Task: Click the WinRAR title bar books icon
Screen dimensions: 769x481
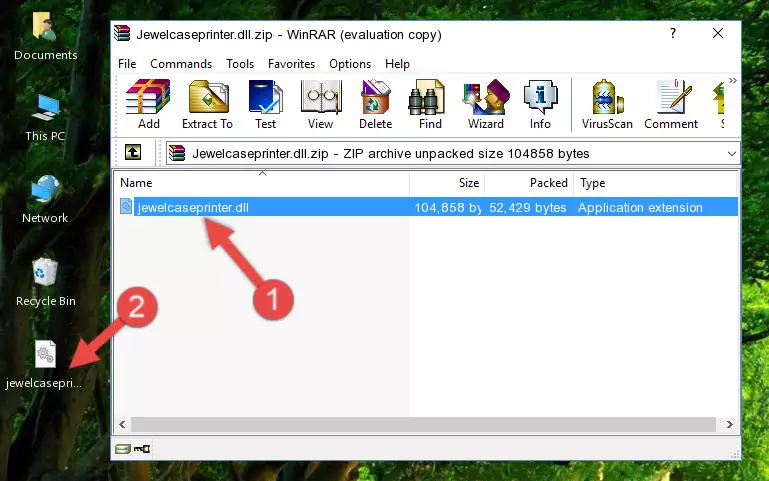Action: coord(123,33)
